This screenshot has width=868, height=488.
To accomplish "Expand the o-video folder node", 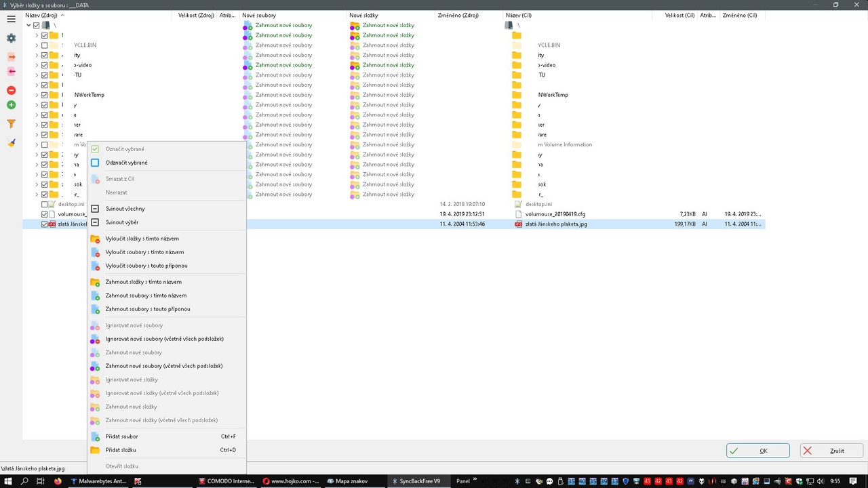I will pos(37,65).
